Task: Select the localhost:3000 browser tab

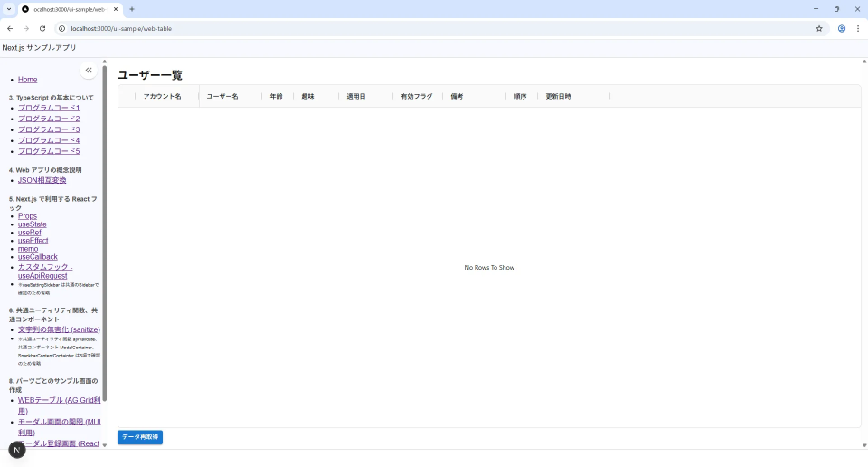Action: (x=71, y=9)
